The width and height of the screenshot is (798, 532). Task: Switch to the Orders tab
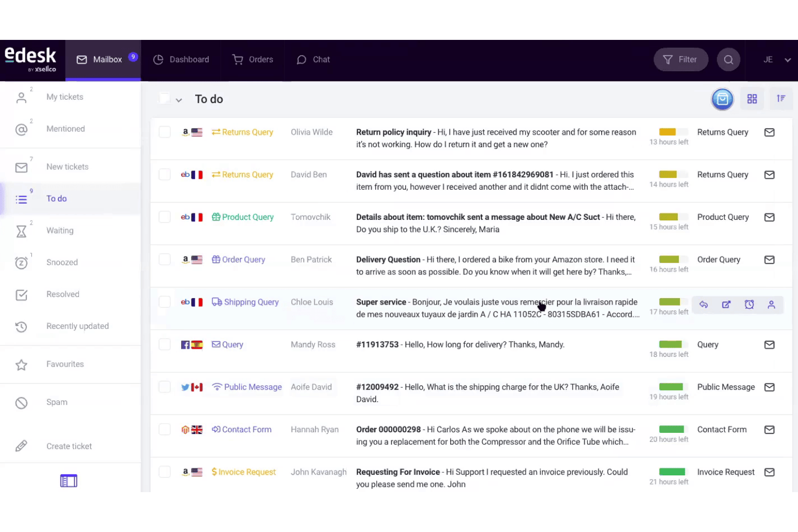[253, 60]
